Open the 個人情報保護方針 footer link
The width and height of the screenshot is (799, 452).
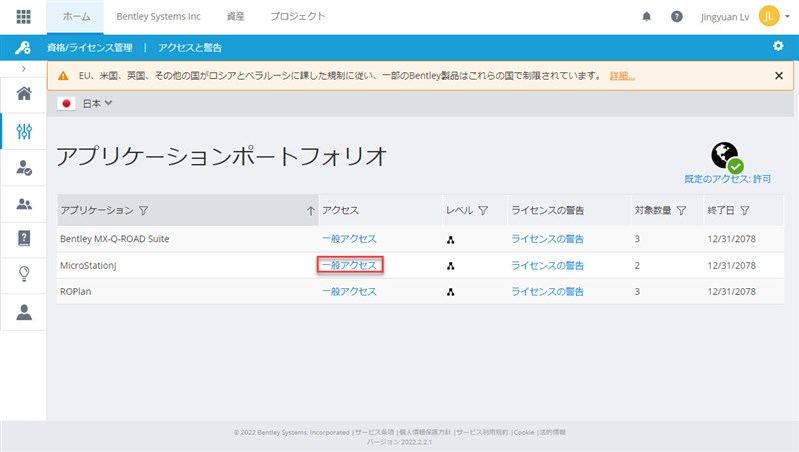[425, 432]
